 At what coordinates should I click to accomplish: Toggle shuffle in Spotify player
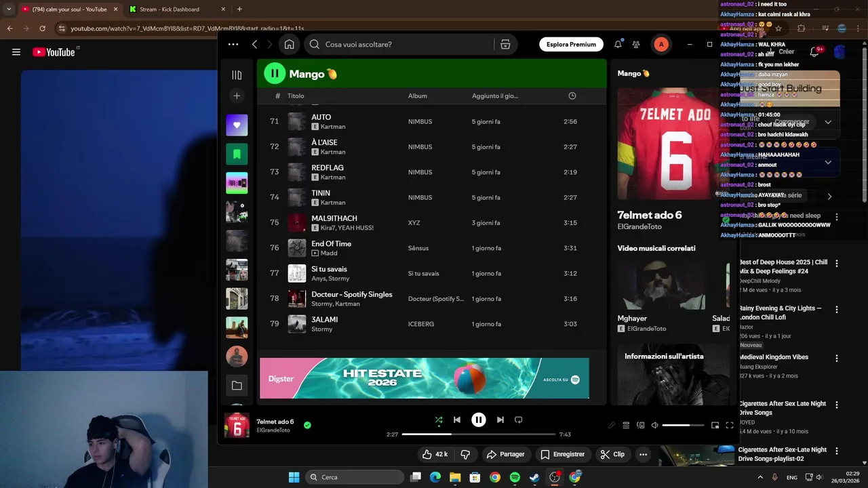[x=439, y=420]
